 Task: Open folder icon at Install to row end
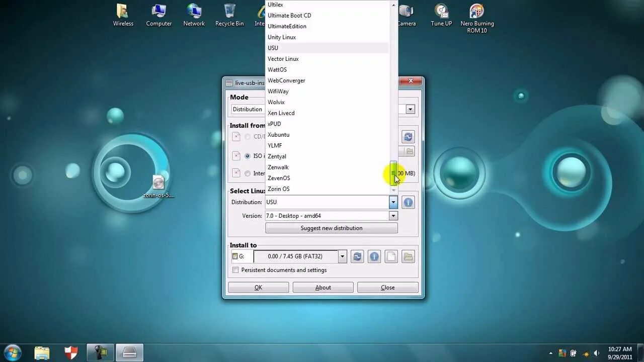[x=409, y=256]
